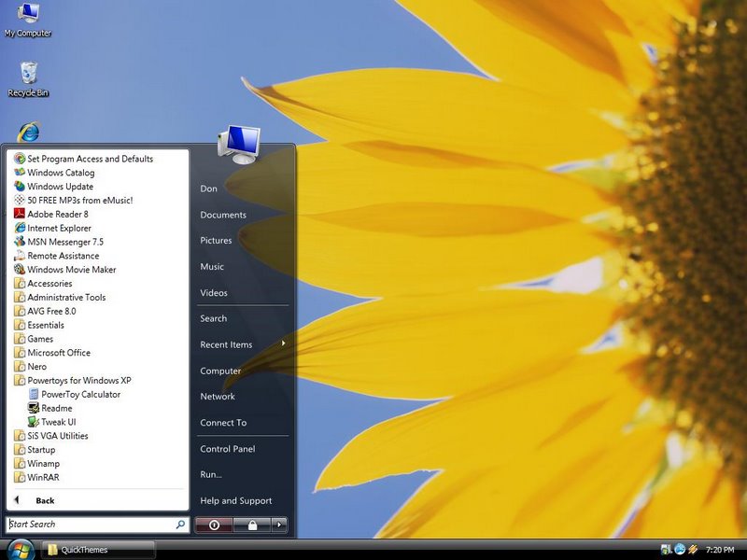Launch the Internet Explorer desktop shortcut
Screen dimensions: 747x560
click(x=29, y=132)
